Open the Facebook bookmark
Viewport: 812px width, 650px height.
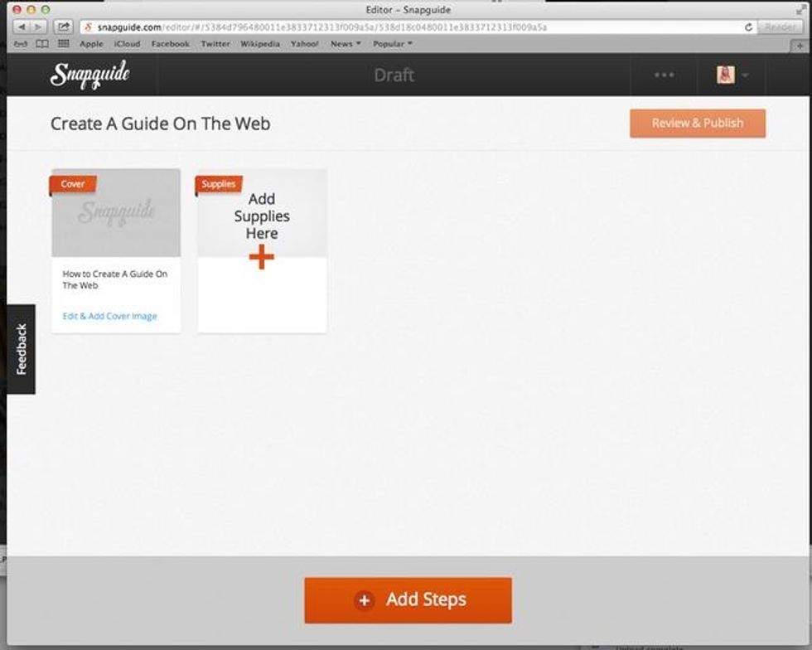click(x=171, y=44)
